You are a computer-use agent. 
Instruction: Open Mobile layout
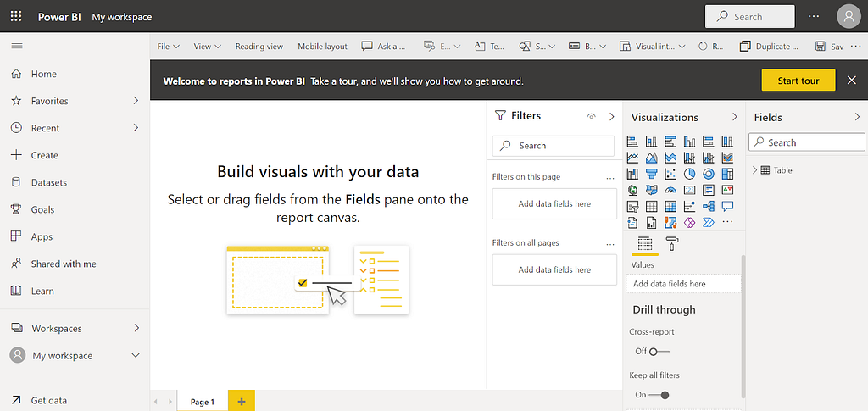pyautogui.click(x=323, y=47)
